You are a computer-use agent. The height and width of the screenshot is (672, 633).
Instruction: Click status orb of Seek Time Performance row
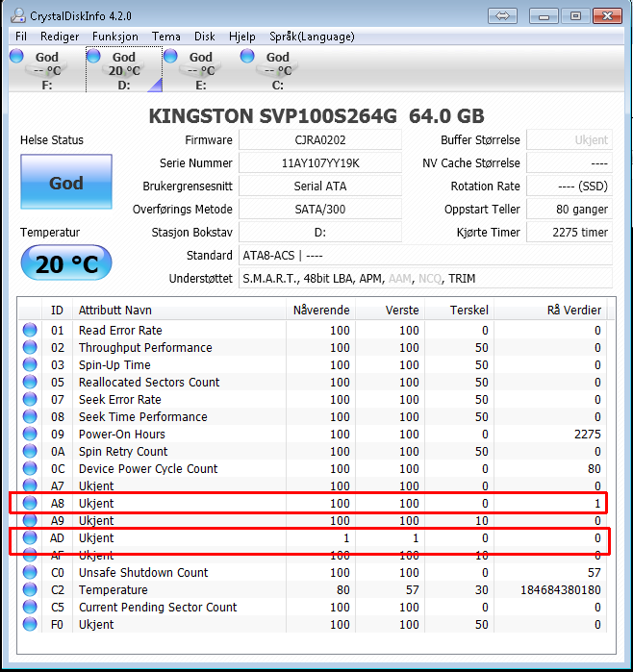pyautogui.click(x=30, y=416)
